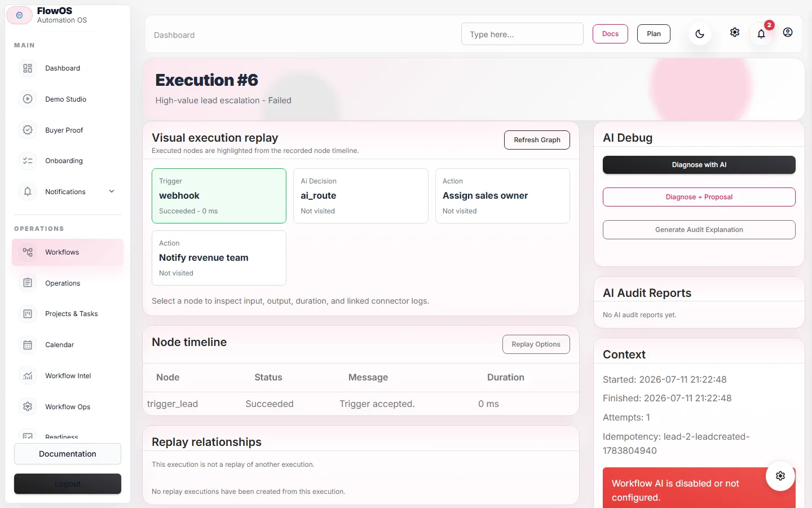This screenshot has width=812, height=508.
Task: Select the Notify revenue team node
Action: pyautogui.click(x=219, y=258)
